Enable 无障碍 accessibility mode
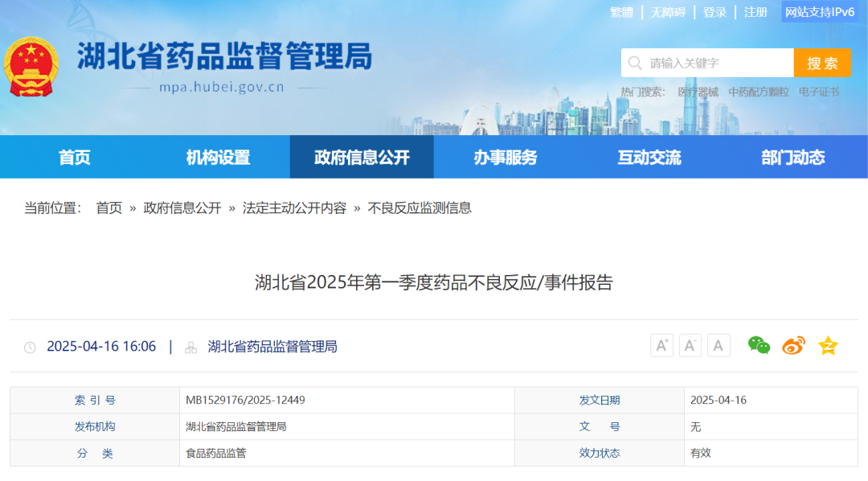 point(668,12)
